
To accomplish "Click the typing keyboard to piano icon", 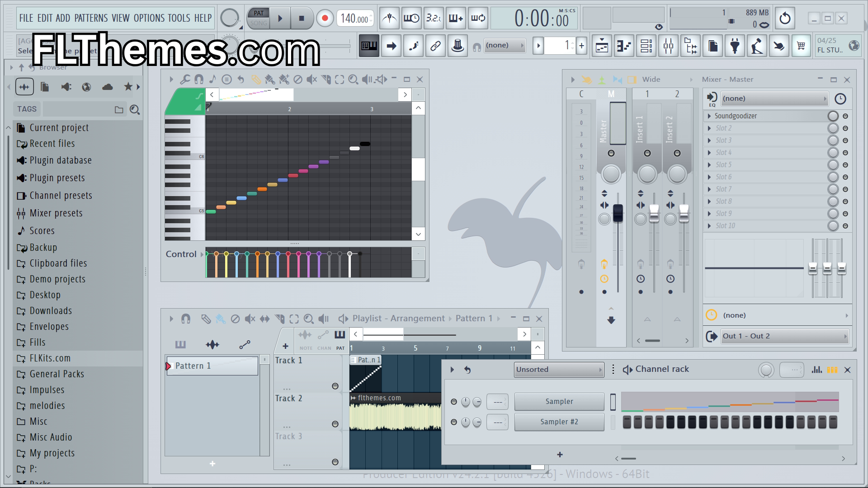I will 369,46.
